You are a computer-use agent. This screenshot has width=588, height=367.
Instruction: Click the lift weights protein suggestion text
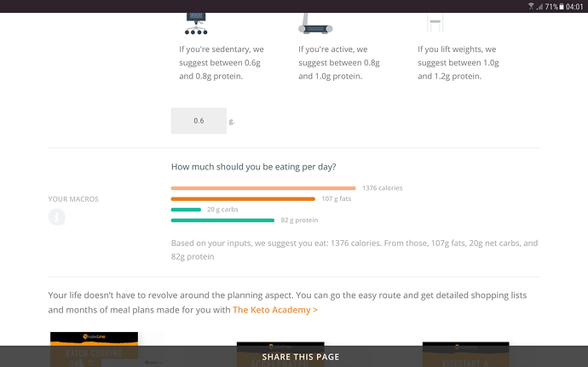(x=458, y=63)
